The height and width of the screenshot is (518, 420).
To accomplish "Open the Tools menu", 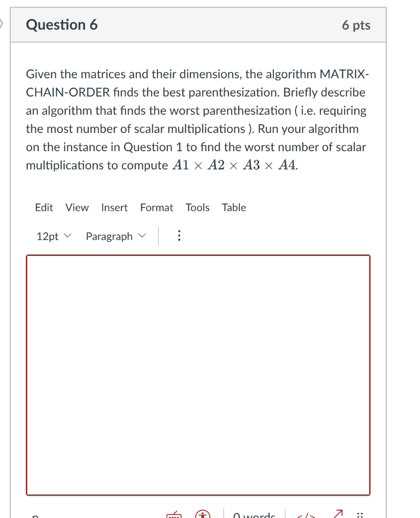I will point(197,207).
